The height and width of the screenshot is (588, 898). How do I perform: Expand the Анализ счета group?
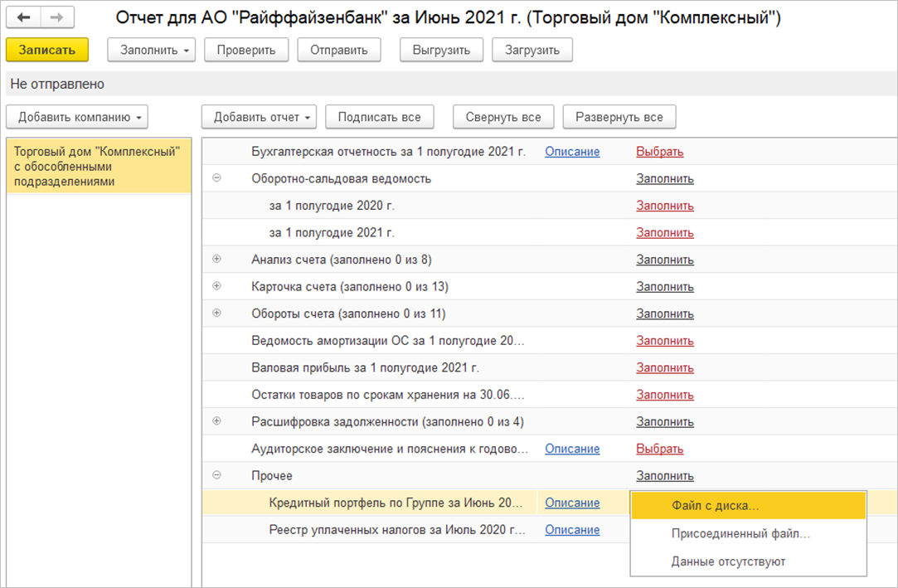pos(217,260)
